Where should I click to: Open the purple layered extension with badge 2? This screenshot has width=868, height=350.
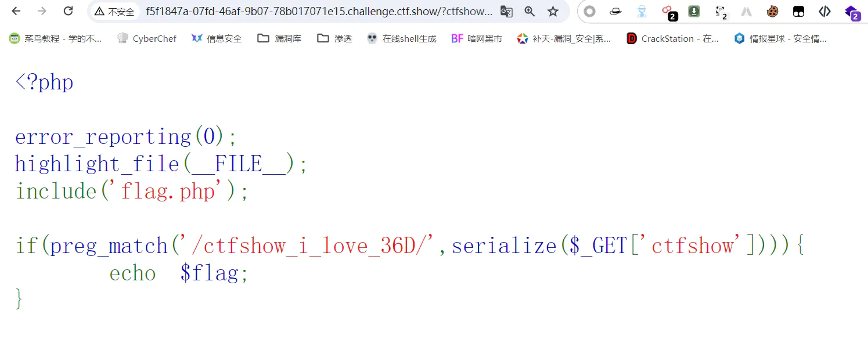click(x=852, y=12)
